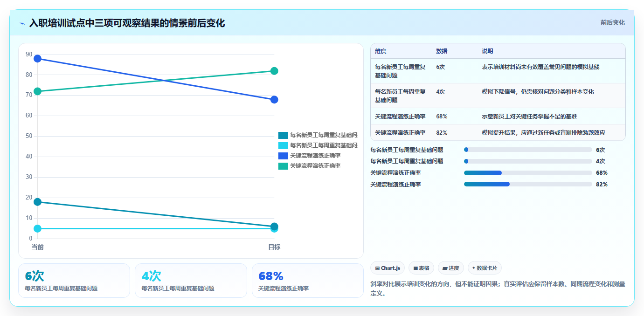Click the 82% progress bar
The image size is (644, 316).
click(528, 184)
